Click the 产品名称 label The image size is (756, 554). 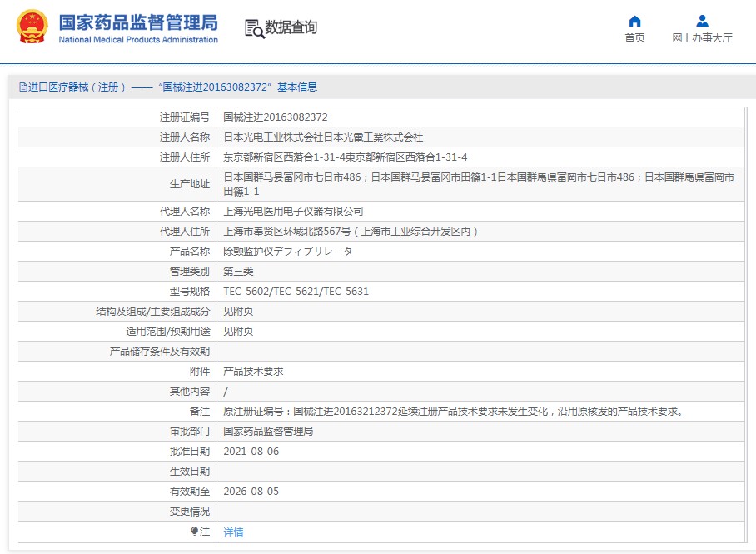point(190,252)
